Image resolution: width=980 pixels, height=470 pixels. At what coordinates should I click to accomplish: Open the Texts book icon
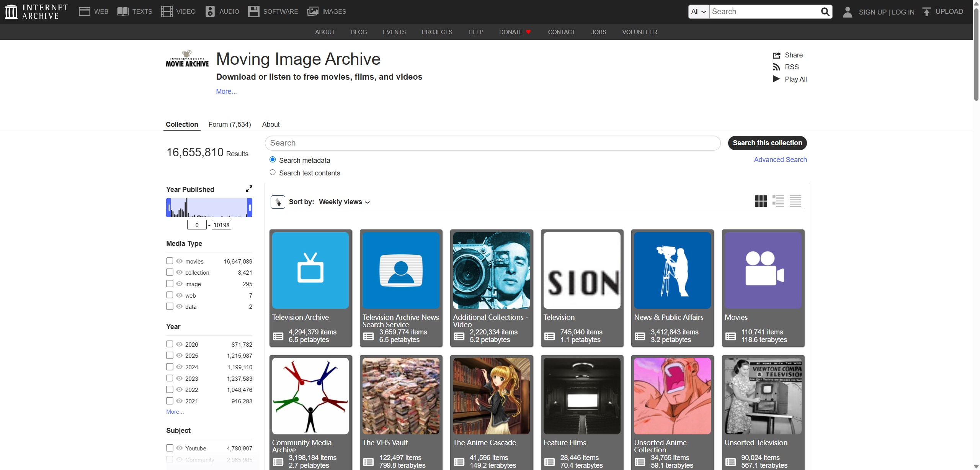122,11
